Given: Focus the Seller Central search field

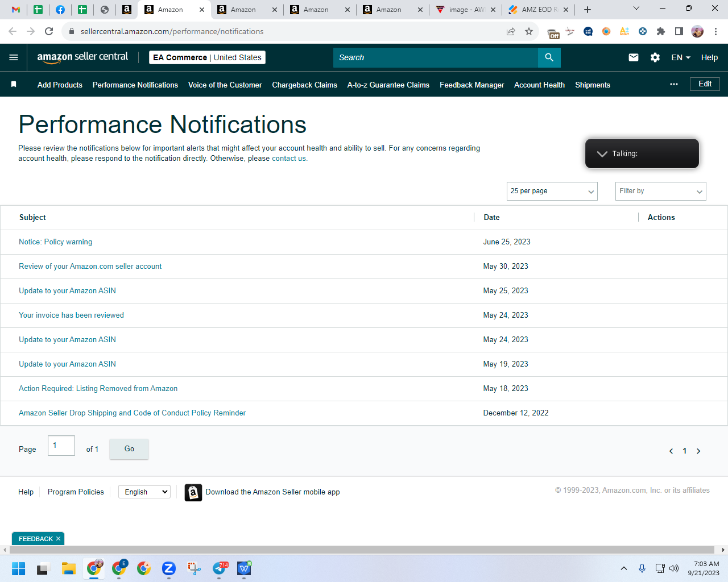Looking at the screenshot, I should [x=436, y=57].
